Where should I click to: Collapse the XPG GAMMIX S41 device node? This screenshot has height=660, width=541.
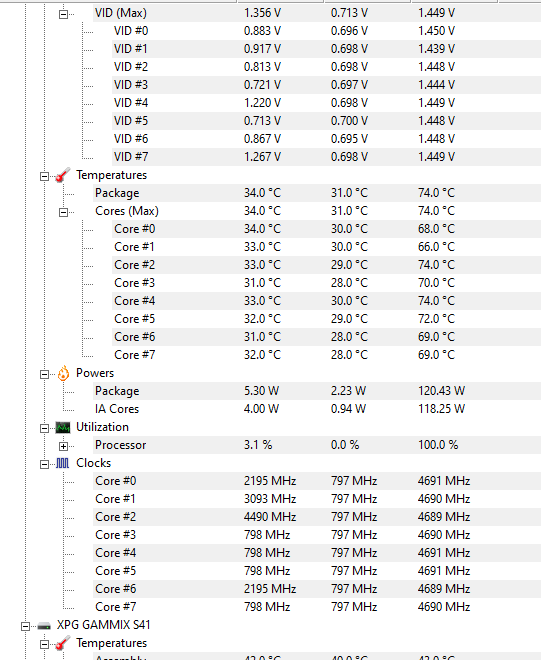[25, 626]
